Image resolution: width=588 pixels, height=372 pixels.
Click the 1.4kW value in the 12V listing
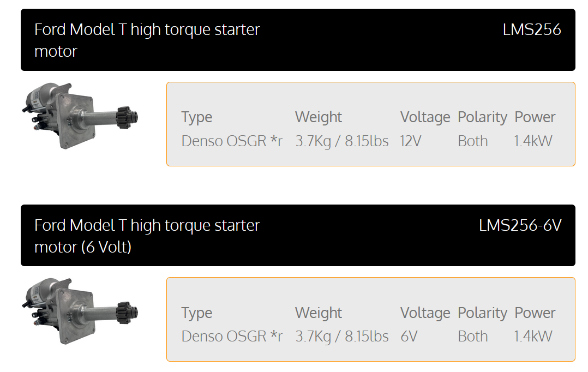pyautogui.click(x=533, y=141)
